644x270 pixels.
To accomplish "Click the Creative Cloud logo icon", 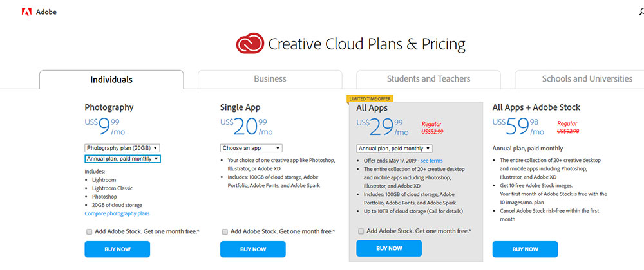I will pyautogui.click(x=250, y=44).
